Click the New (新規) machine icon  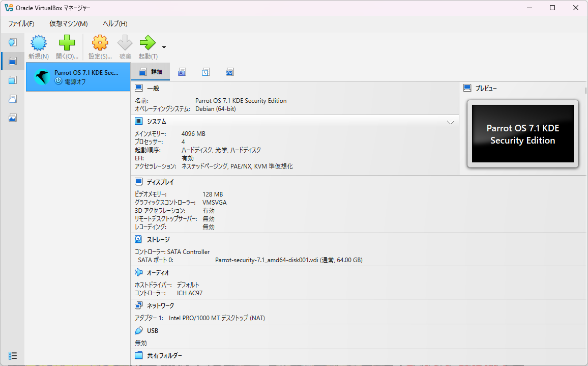click(39, 43)
